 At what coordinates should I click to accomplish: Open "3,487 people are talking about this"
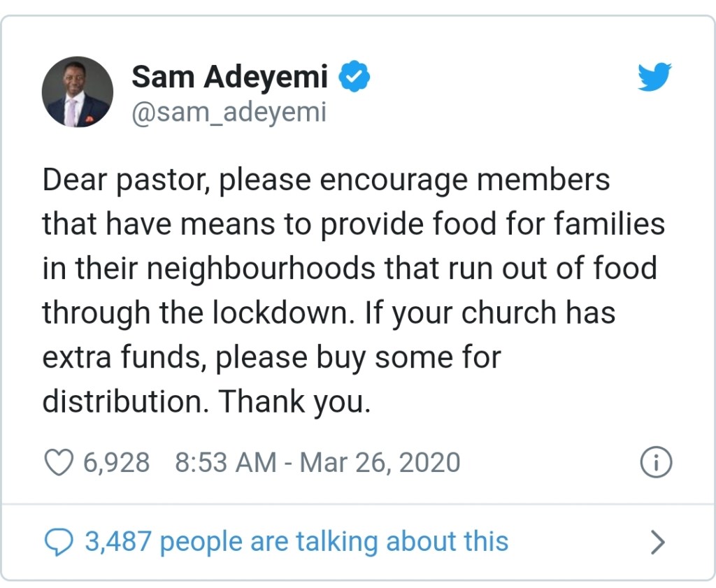click(296, 542)
